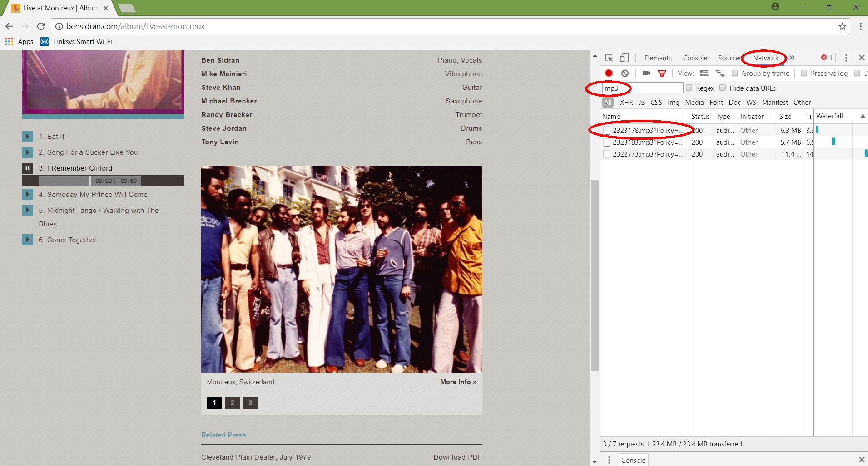Screen dimensions: 868x466
Task: Click the red error count indicator
Action: click(x=827, y=58)
